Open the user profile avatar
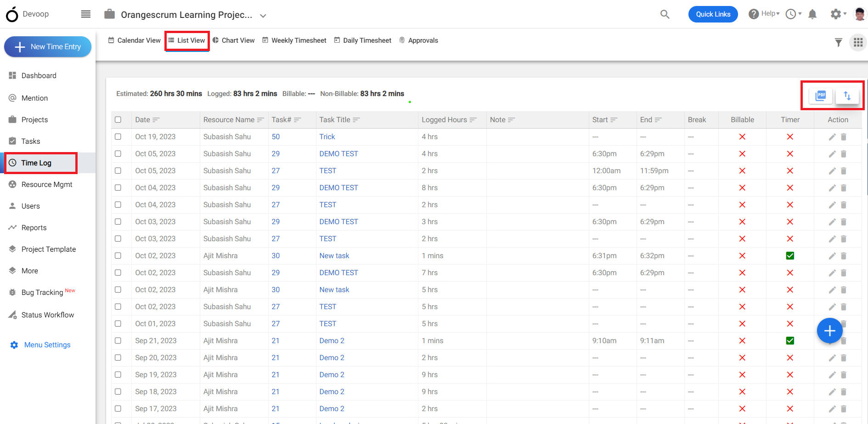The height and width of the screenshot is (424, 868). [x=860, y=14]
